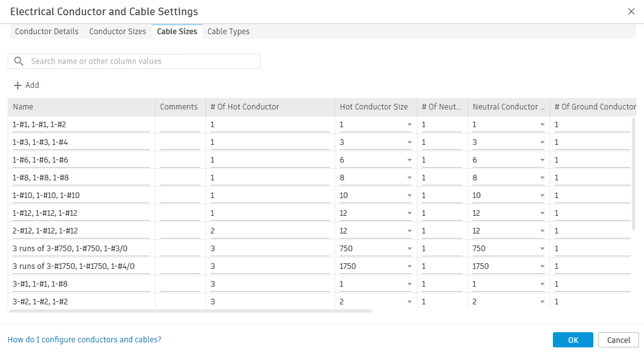Open Hot Conductor Size dropdown showing 750
Image resolution: width=644 pixels, height=355 pixels.
[409, 249]
